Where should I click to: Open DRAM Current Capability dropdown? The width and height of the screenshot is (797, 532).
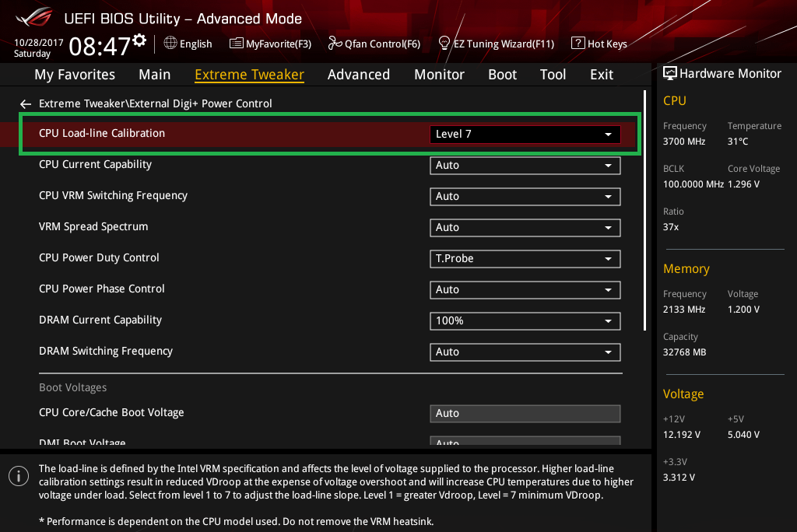(525, 321)
